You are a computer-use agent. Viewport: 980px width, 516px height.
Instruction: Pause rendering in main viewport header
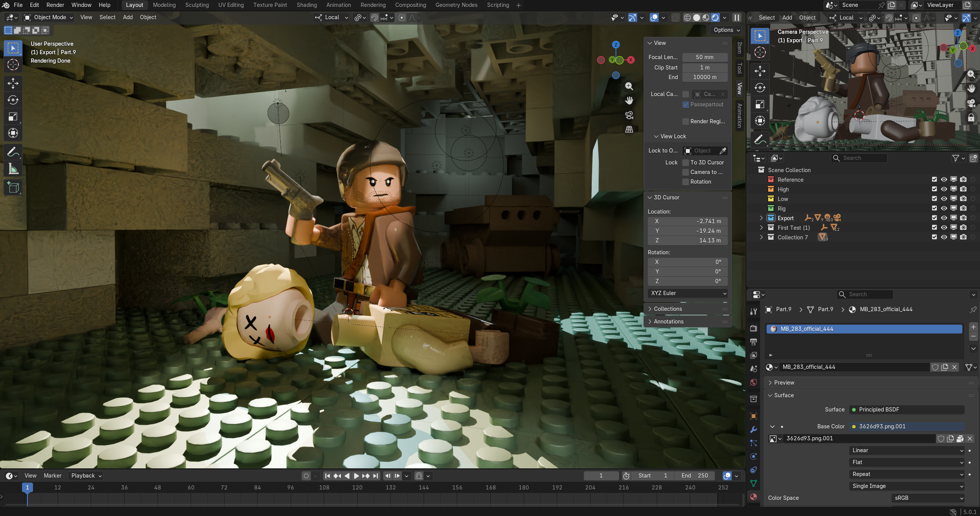coord(737,18)
